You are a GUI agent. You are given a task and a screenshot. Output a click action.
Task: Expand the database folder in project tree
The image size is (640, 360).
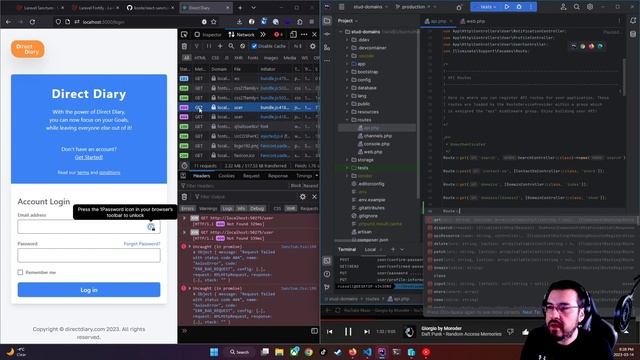point(347,88)
